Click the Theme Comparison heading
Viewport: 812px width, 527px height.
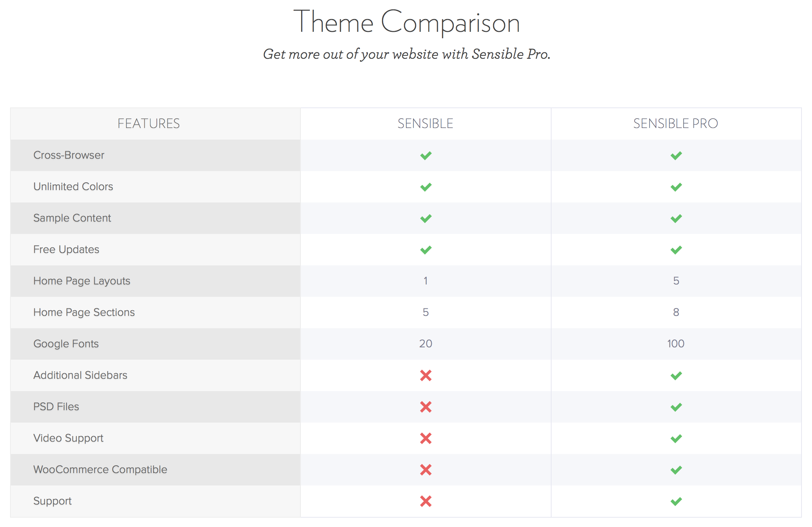point(407,22)
